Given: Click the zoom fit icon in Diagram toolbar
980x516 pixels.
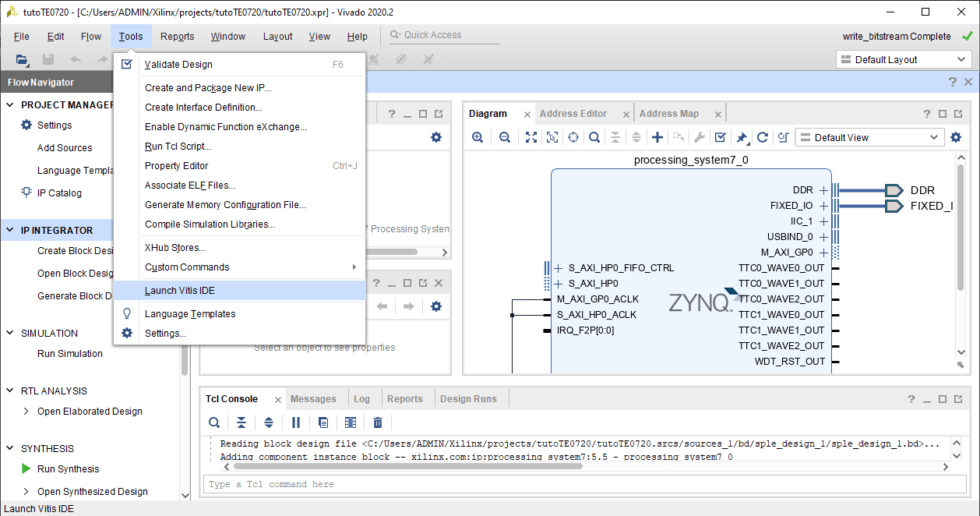Looking at the screenshot, I should tap(529, 137).
